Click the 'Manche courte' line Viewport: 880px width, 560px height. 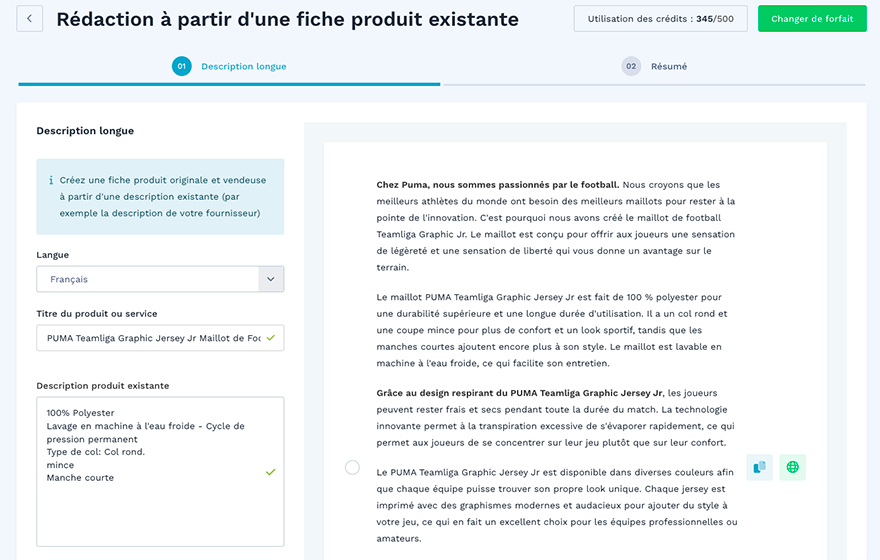tap(80, 478)
